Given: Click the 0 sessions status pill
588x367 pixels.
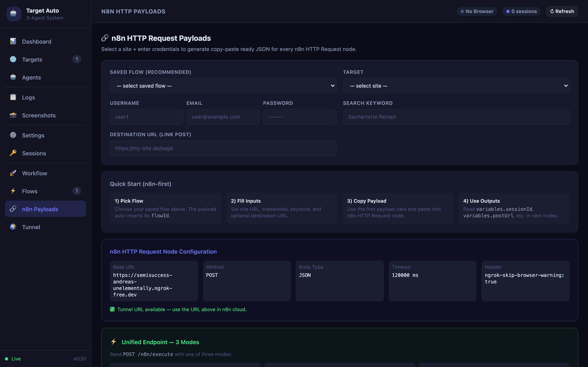Looking at the screenshot, I should pos(521,11).
